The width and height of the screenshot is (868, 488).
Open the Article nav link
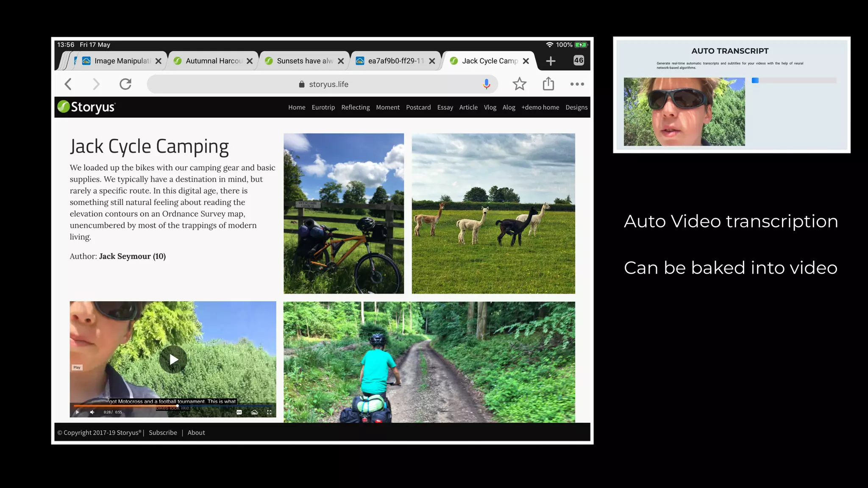tap(468, 107)
